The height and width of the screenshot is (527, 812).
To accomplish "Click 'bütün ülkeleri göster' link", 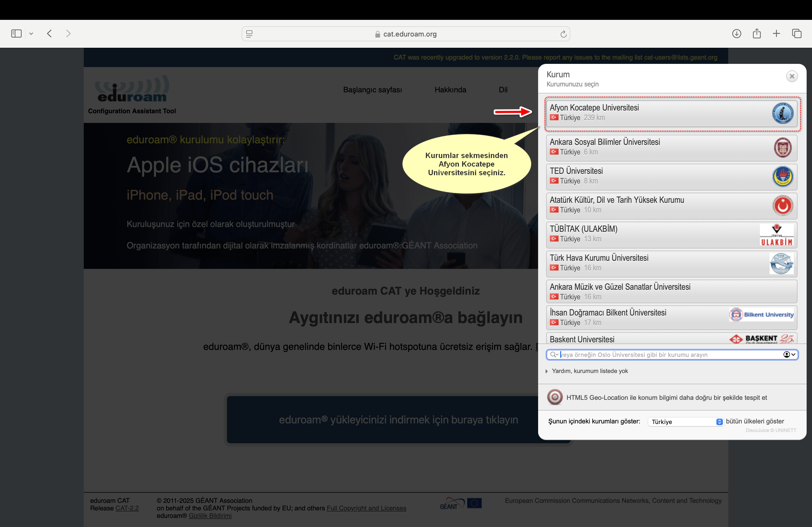I will pos(755,421).
